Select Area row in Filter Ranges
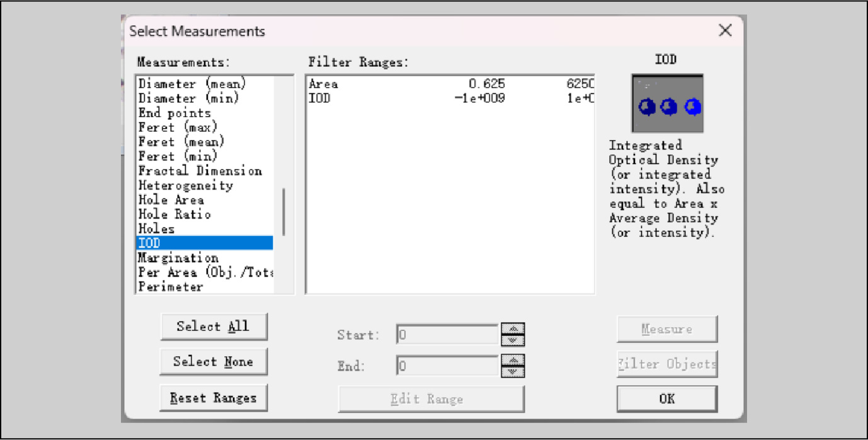This screenshot has height=440, width=868. coord(450,84)
